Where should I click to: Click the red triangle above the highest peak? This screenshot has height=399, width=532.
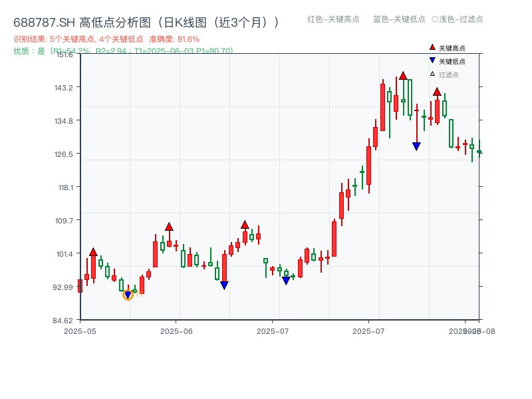tap(403, 76)
